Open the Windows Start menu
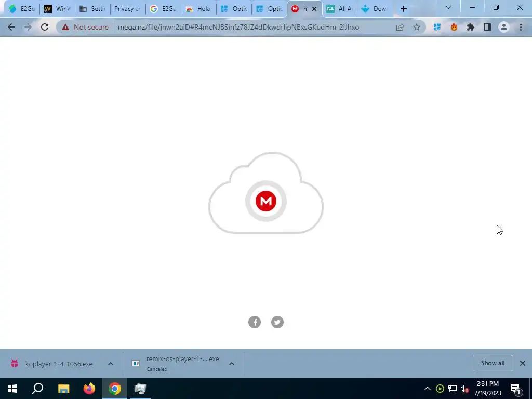 [x=12, y=389]
